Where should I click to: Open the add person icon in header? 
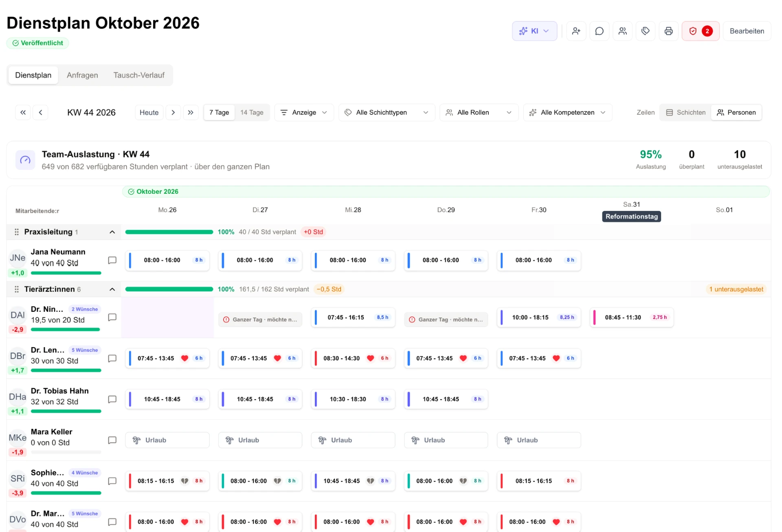(576, 31)
